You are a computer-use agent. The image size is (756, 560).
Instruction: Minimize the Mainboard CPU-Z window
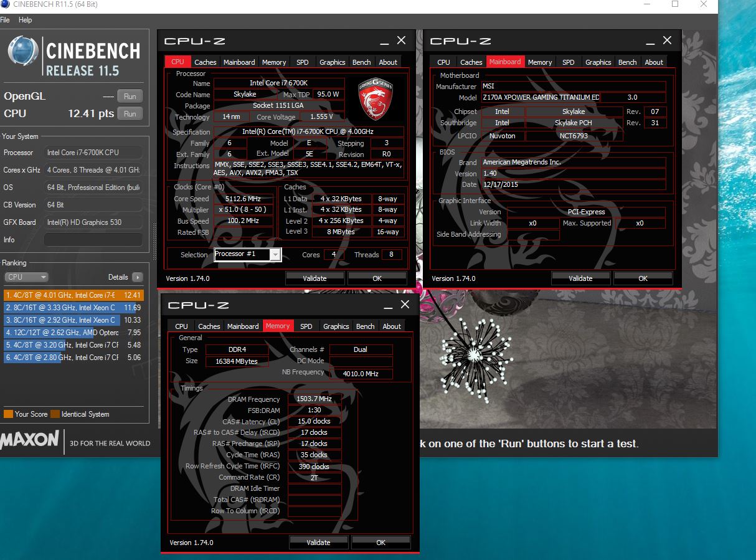[x=650, y=42]
